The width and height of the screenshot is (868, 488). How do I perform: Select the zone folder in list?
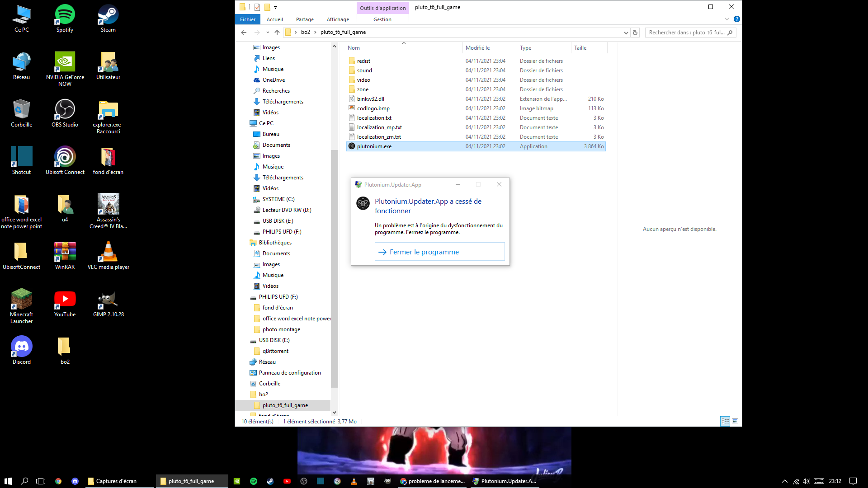click(x=476, y=89)
